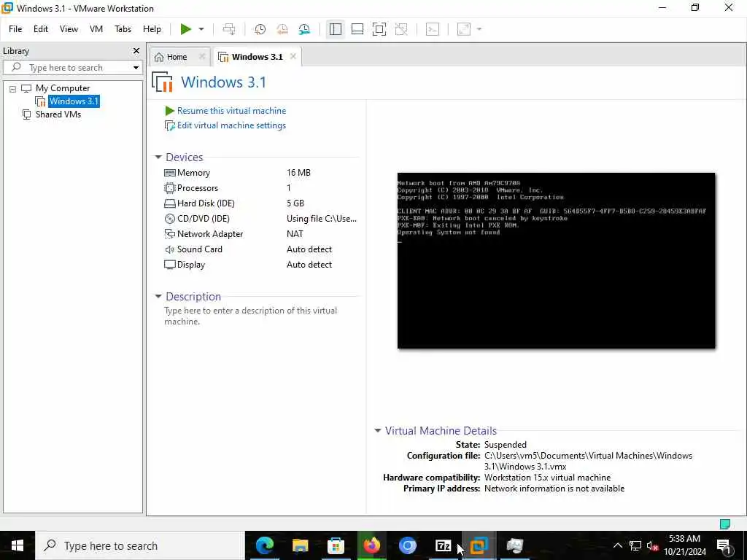
Task: Close the Library panel
Action: pos(136,50)
